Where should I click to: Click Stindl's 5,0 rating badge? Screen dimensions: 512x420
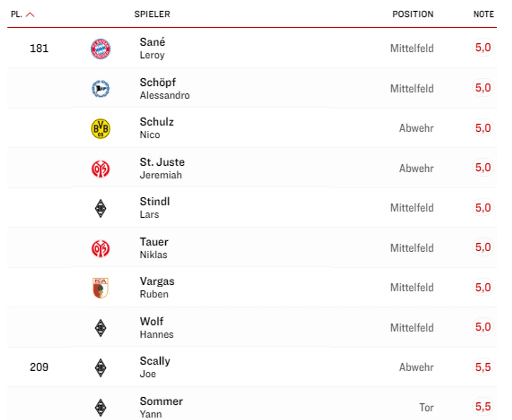coord(483,208)
